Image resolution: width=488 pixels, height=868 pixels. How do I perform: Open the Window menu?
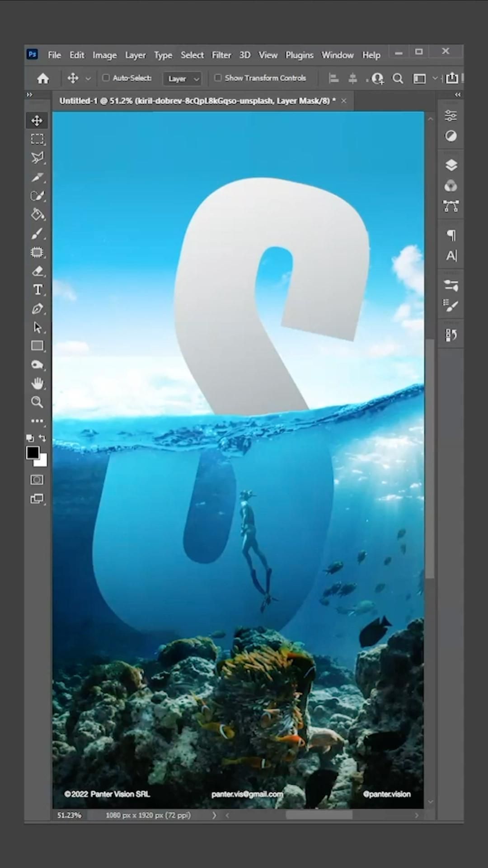click(338, 55)
